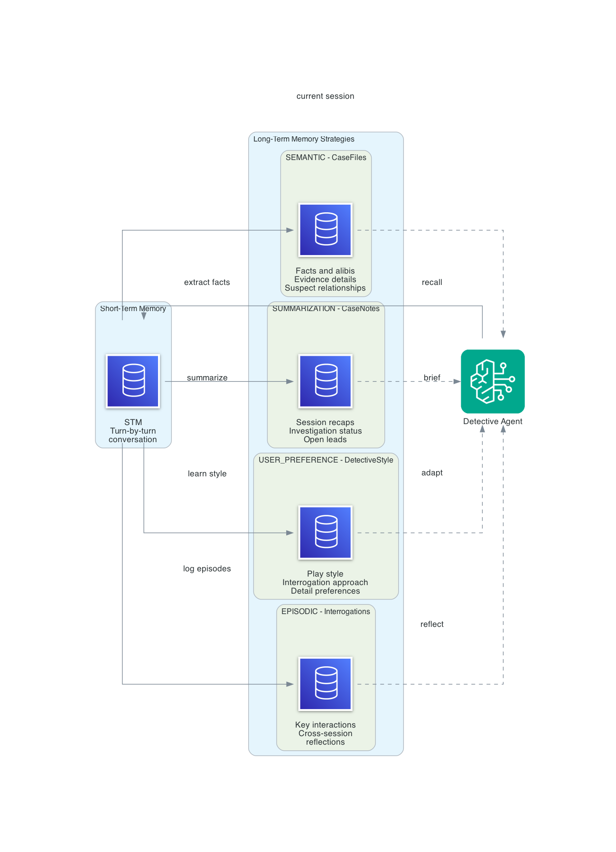Select the 'current session' label at top
Viewport: 616px width, 852px height.
(x=325, y=96)
